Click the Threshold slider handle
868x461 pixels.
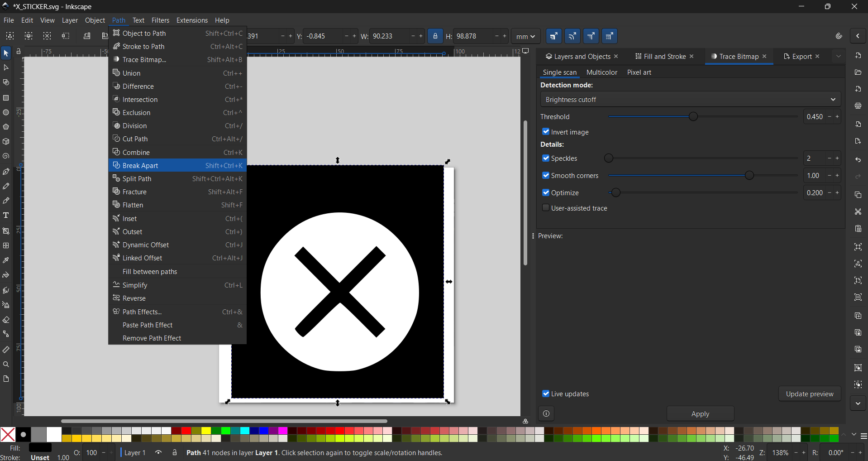coord(693,116)
